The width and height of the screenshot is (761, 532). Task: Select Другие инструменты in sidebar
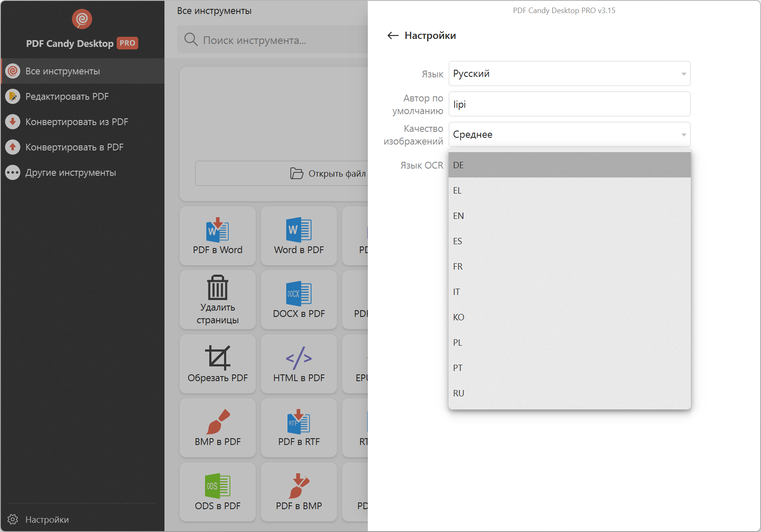pyautogui.click(x=82, y=172)
